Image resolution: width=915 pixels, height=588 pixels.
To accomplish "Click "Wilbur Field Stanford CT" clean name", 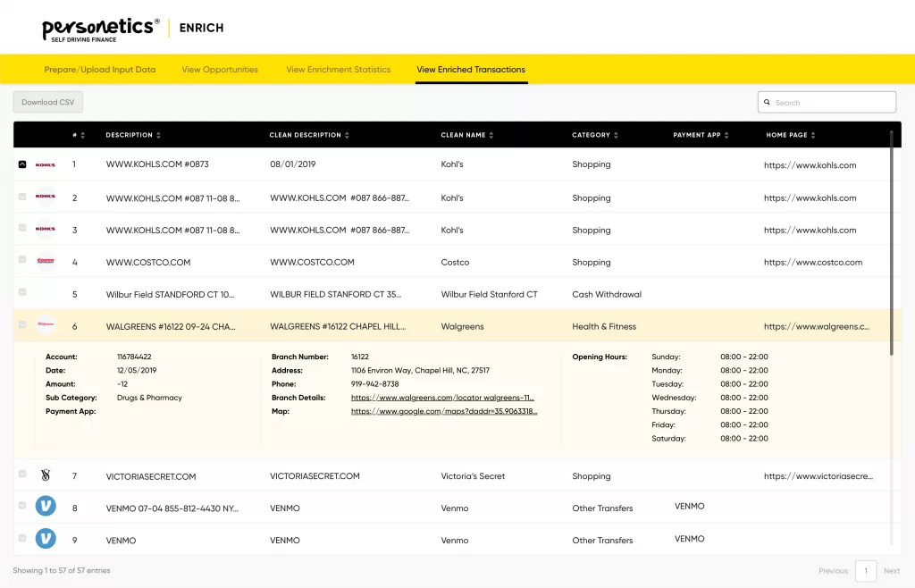I will pos(489,295).
